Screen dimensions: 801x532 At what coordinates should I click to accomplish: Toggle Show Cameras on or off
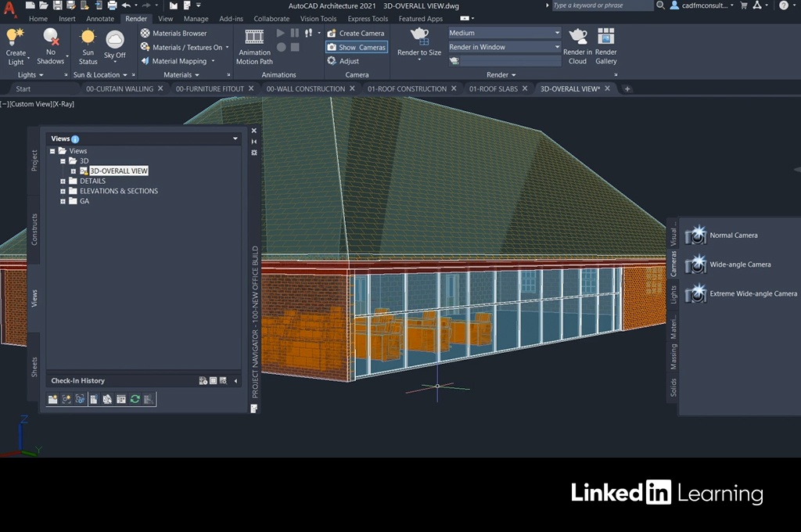[x=356, y=47]
